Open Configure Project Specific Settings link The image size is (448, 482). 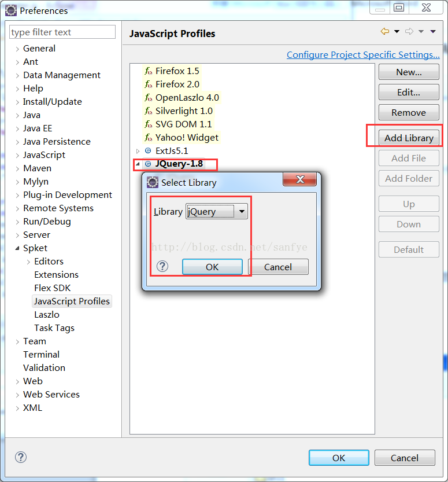[x=363, y=55]
